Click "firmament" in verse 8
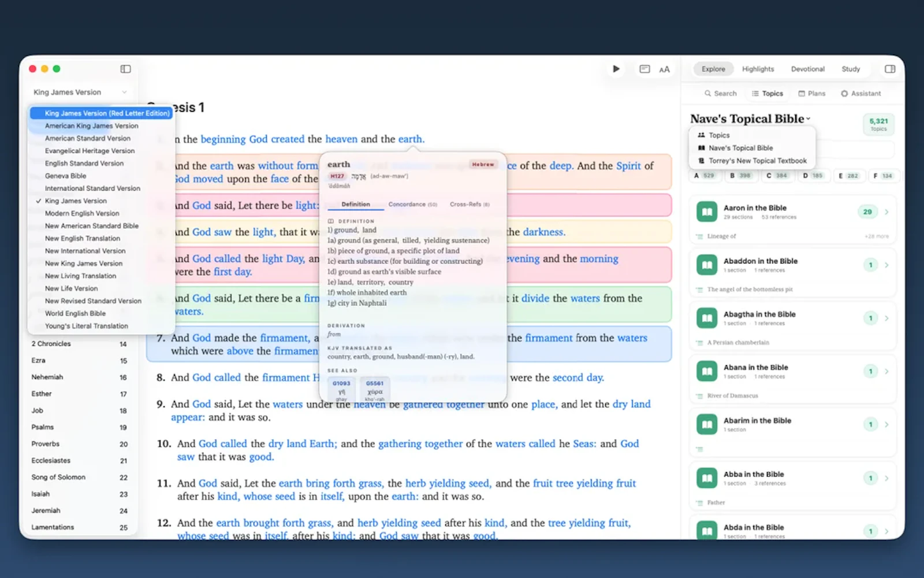924x578 pixels. (x=286, y=377)
